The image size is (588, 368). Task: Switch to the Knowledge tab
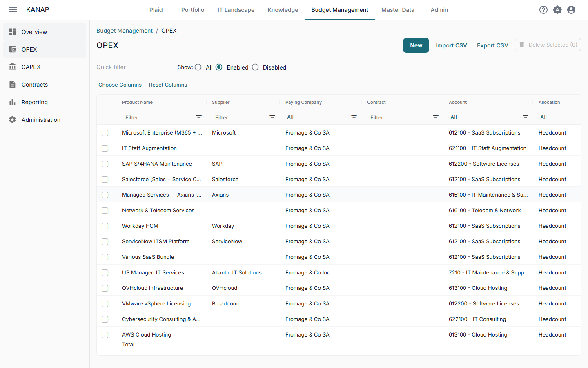[283, 10]
